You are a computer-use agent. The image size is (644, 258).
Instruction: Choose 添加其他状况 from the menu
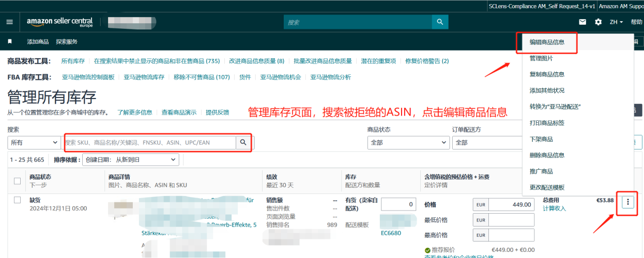point(547,90)
